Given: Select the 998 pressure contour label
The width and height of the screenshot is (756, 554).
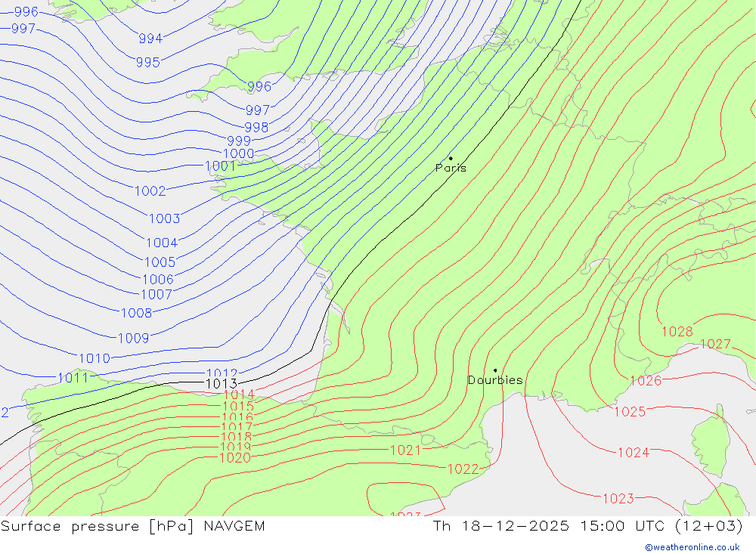Looking at the screenshot, I should point(256,127).
